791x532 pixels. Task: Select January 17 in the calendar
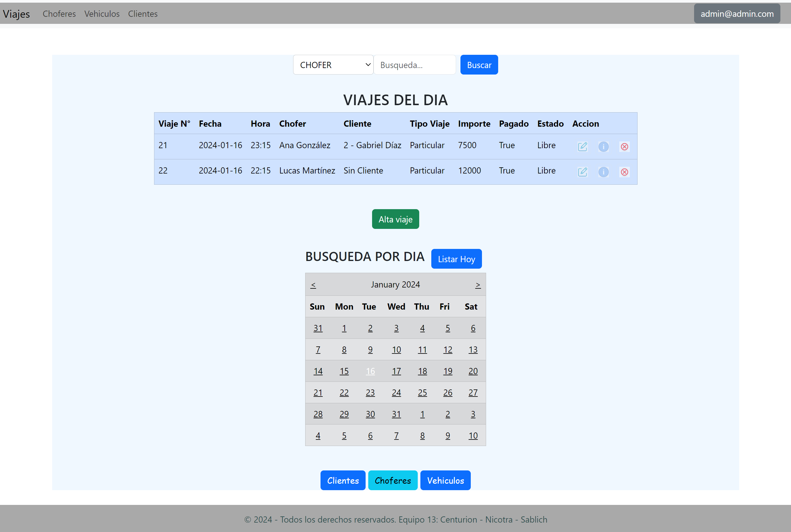[x=396, y=371]
